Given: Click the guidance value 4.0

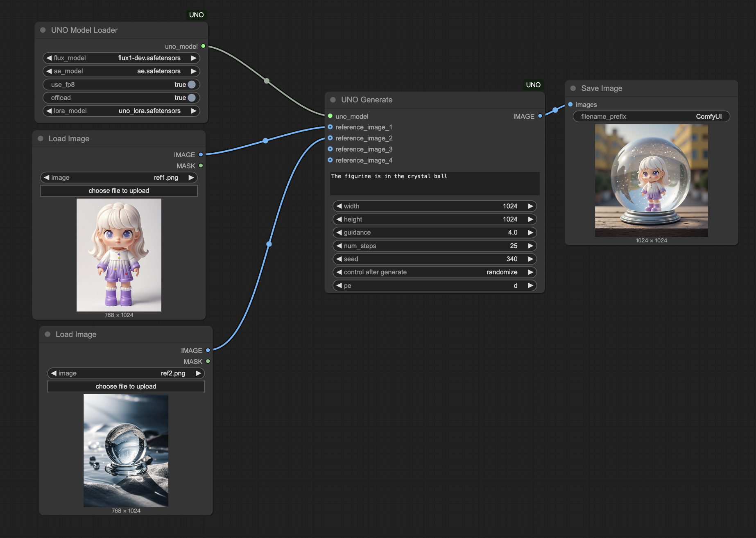Looking at the screenshot, I should [513, 232].
